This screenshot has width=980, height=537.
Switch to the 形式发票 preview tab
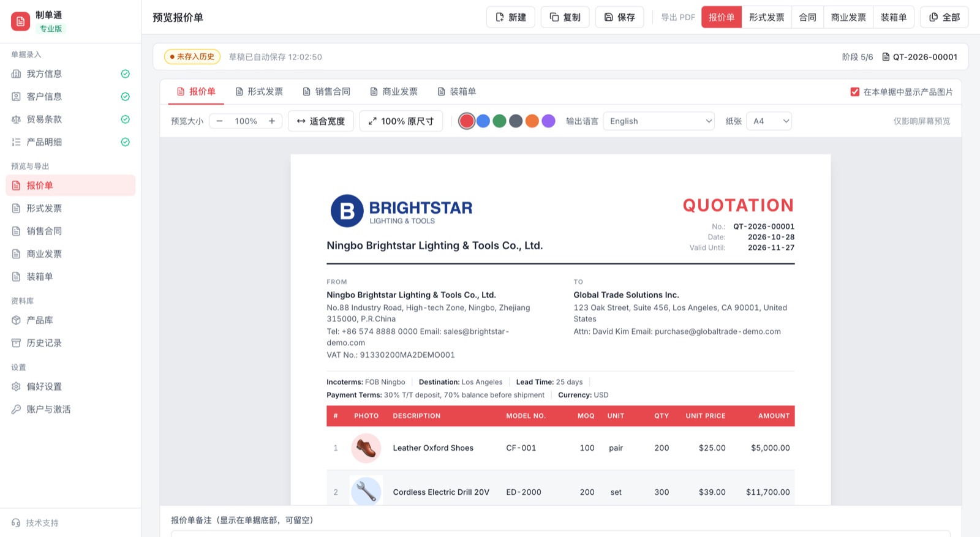tap(259, 92)
